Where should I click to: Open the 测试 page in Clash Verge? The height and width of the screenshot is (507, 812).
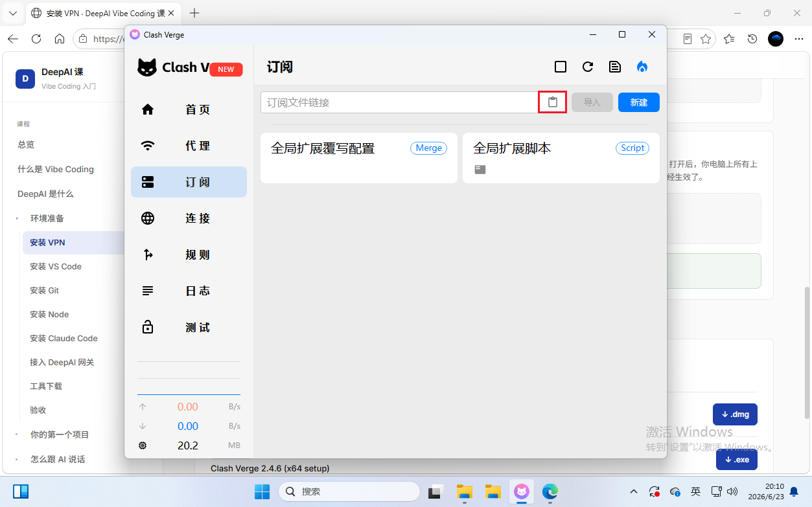[x=189, y=327]
